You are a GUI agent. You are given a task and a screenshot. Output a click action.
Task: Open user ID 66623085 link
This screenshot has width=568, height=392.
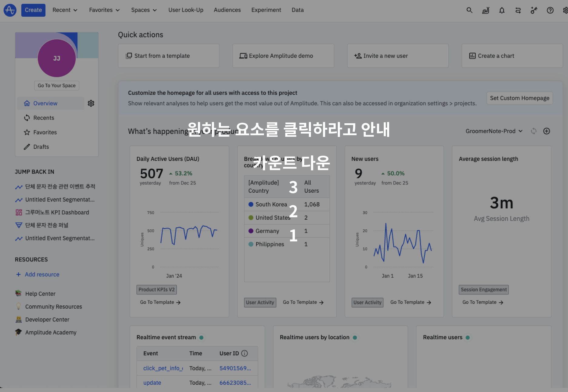[235, 383]
